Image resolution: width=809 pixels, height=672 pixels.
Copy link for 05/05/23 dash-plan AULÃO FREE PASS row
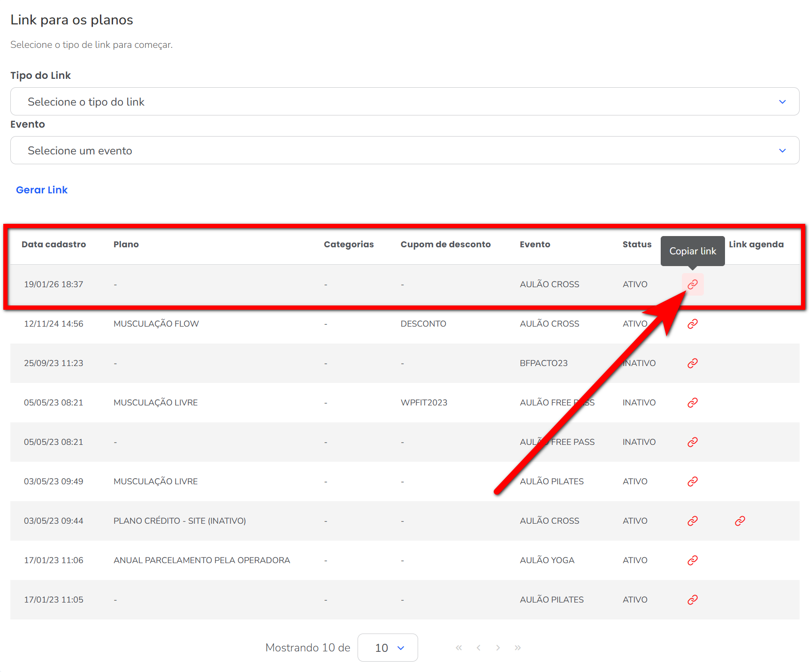693,442
